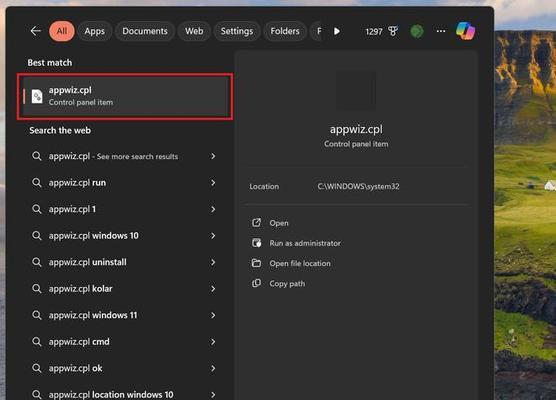Select 'appwiz.cpl location windows 10' suggestion
556x400 pixels.
[x=125, y=394]
